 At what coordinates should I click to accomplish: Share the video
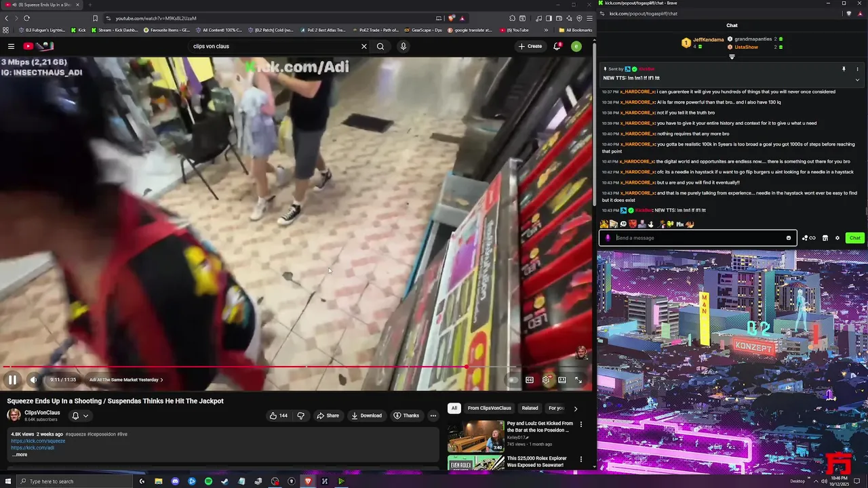[x=328, y=415]
